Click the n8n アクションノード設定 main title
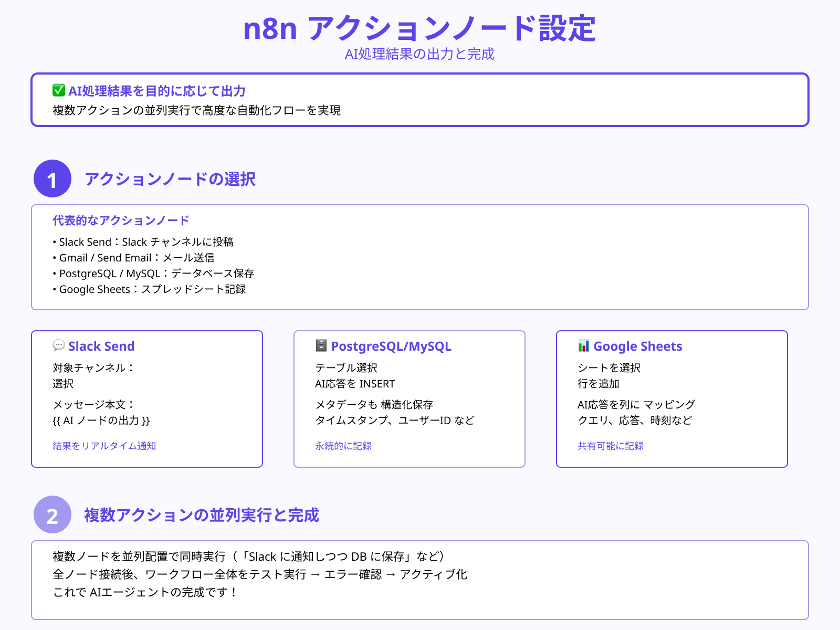Image resolution: width=840 pixels, height=630 pixels. (420, 30)
